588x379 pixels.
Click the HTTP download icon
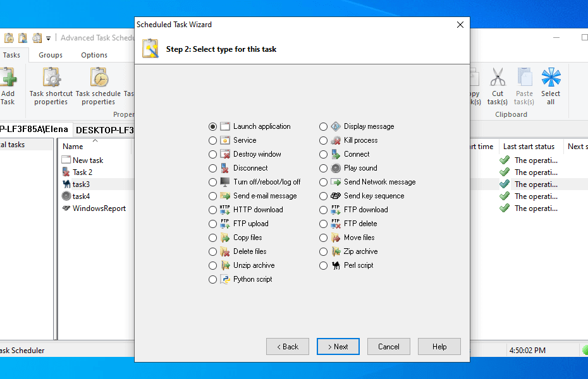pos(225,210)
